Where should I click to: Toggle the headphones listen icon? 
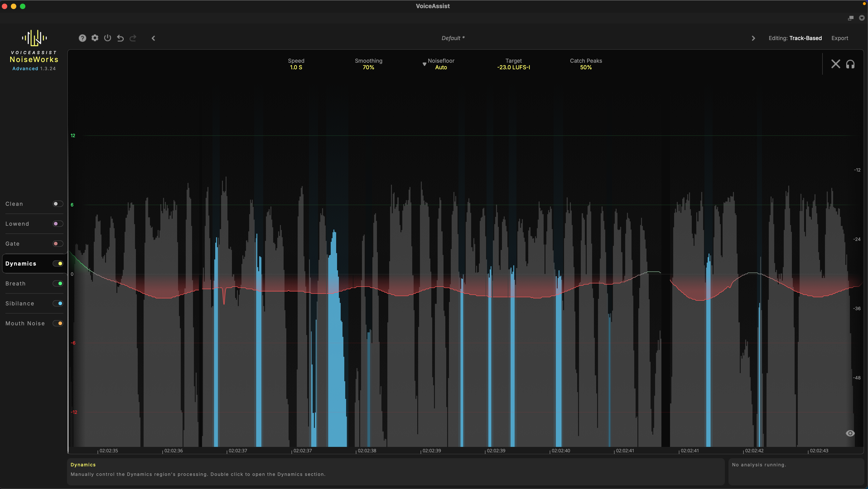(850, 64)
